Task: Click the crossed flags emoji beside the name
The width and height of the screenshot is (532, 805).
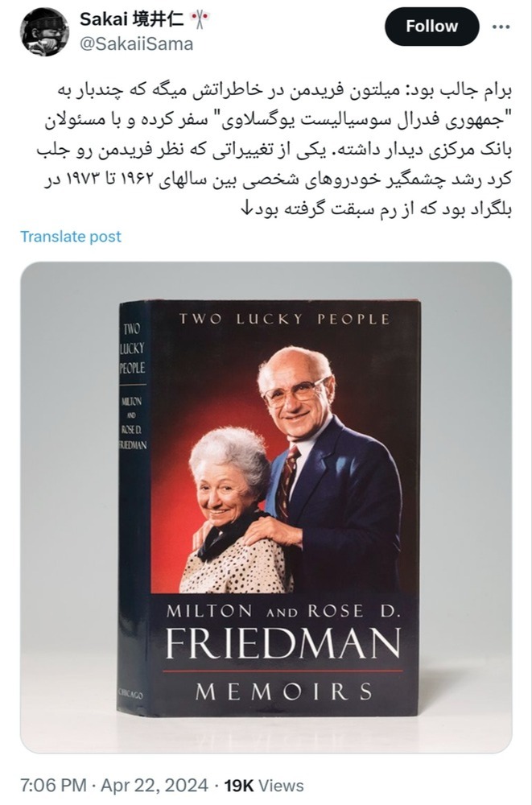Action: pos(199,21)
